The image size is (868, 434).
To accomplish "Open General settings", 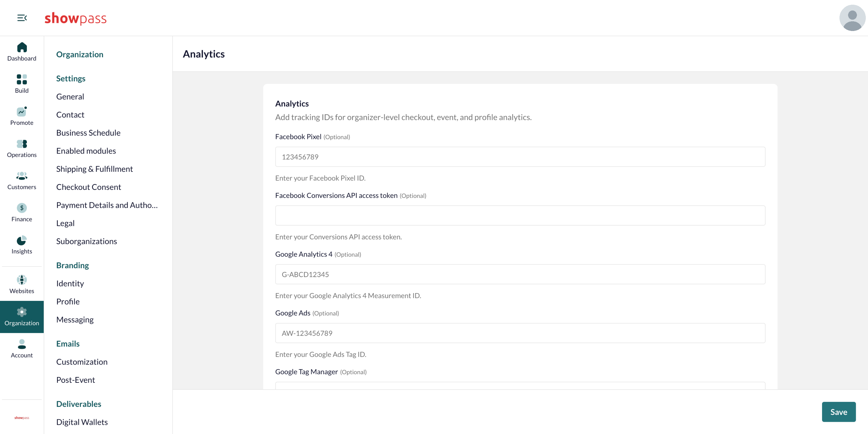I will (x=70, y=96).
